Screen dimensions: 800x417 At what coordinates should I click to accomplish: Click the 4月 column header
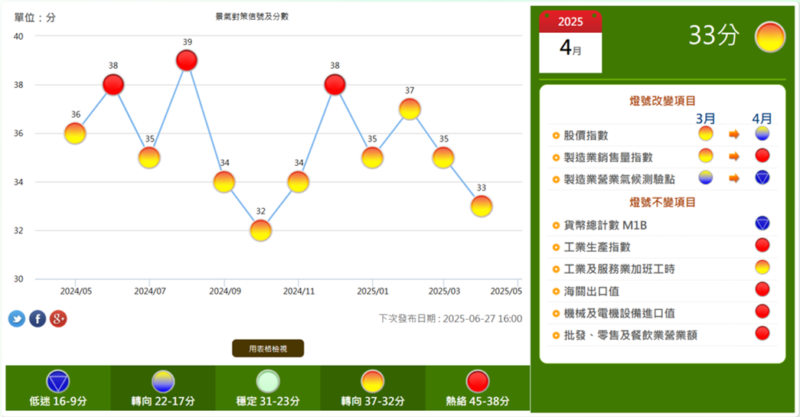(762, 118)
